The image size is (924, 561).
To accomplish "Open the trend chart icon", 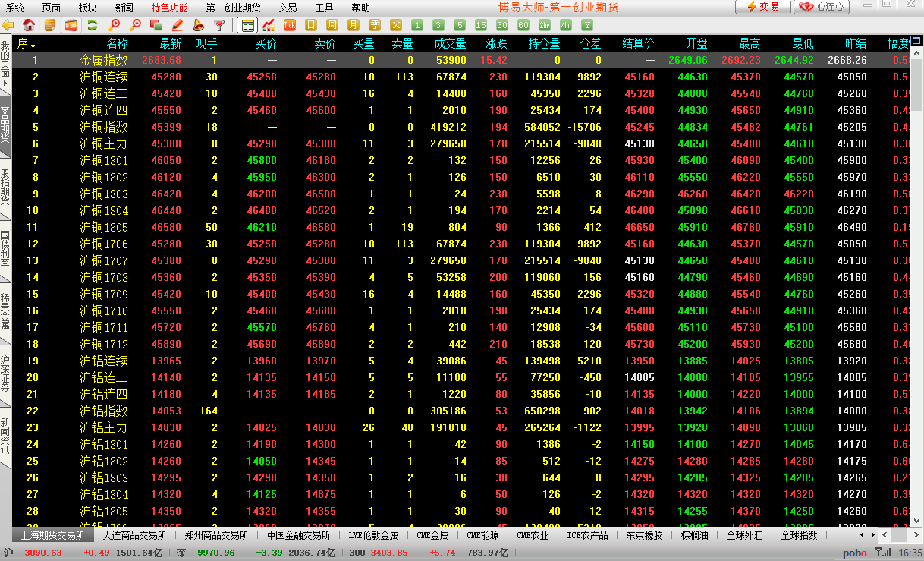I will click(x=269, y=25).
